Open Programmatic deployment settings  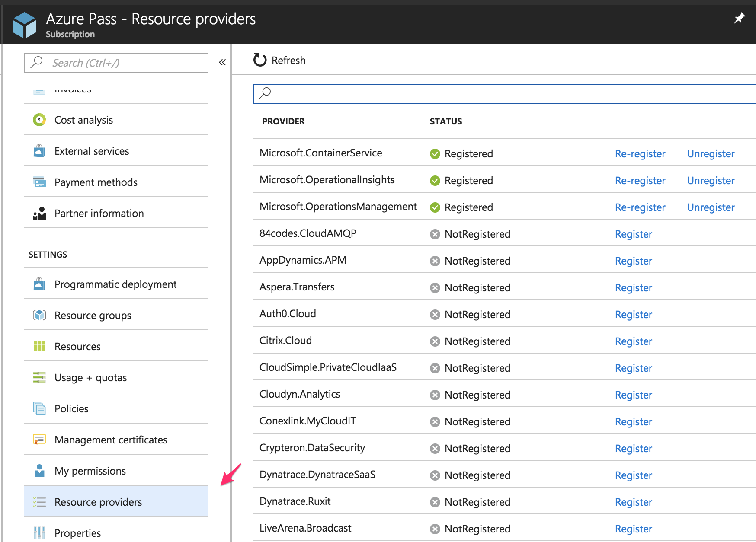pyautogui.click(x=116, y=284)
